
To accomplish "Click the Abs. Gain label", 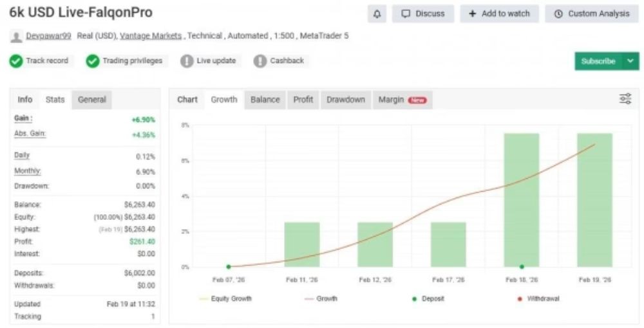I will (x=30, y=133).
